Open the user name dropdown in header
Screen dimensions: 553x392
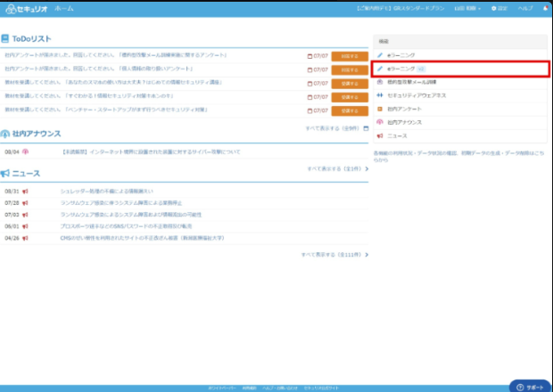coord(467,8)
